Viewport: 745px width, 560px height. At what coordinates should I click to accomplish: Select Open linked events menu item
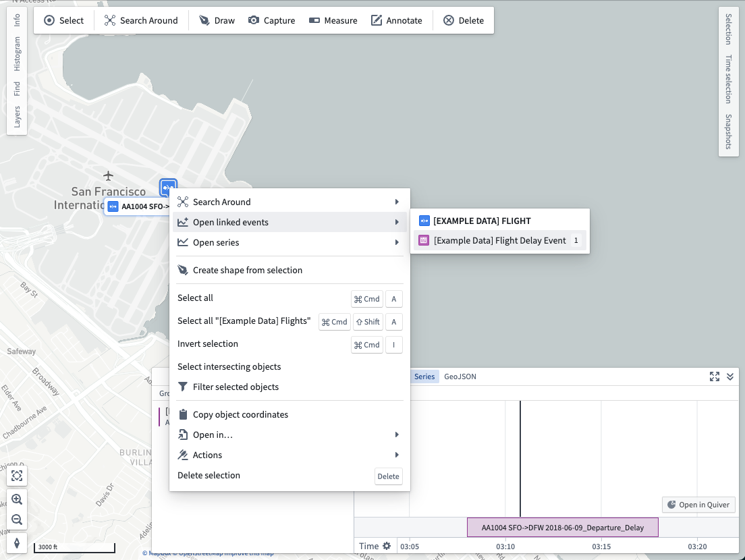289,222
